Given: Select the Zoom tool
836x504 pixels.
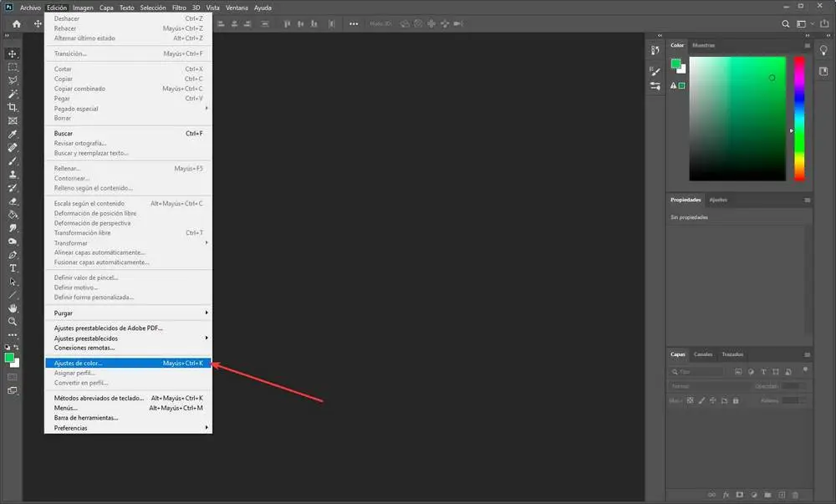Looking at the screenshot, I should (x=13, y=322).
